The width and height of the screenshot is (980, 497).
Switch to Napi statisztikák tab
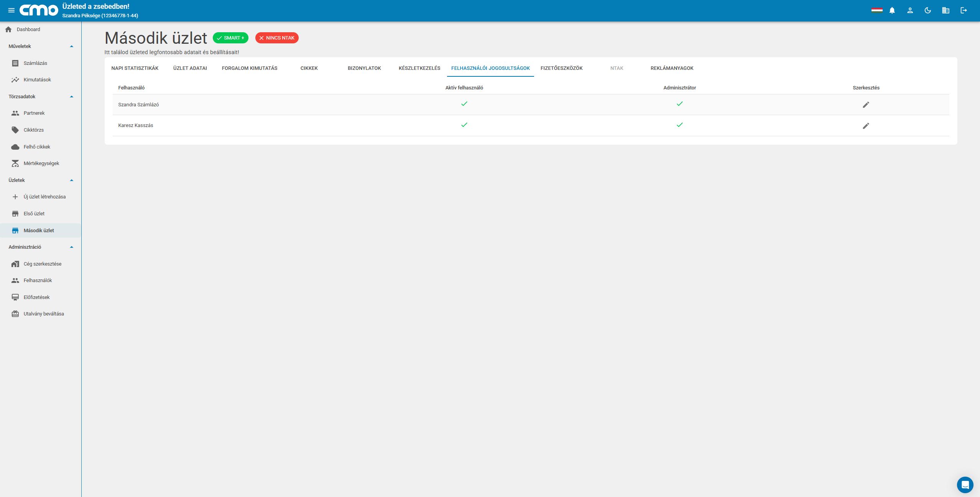coord(135,68)
